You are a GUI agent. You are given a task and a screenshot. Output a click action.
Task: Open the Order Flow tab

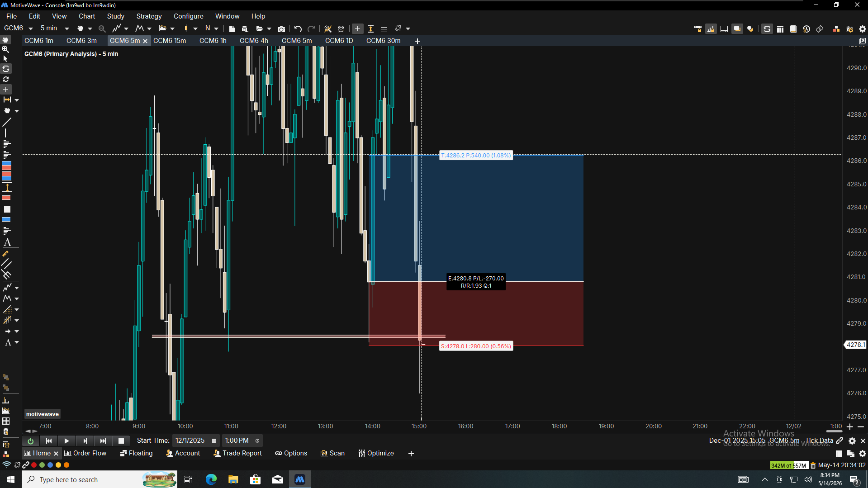(x=85, y=453)
